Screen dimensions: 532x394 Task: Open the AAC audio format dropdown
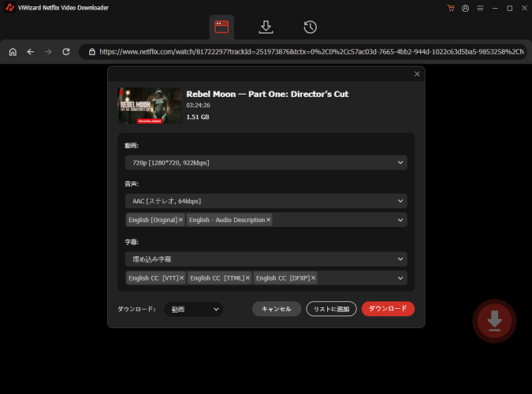266,201
